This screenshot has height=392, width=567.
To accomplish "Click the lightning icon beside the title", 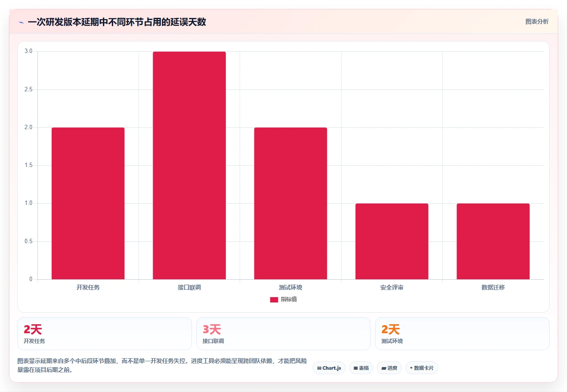I will point(21,22).
